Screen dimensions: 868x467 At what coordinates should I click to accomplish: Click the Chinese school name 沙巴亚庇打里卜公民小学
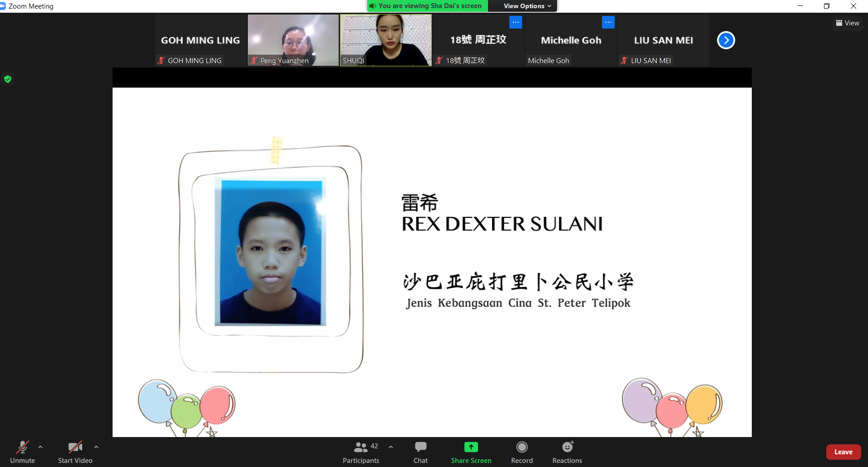tap(518, 282)
